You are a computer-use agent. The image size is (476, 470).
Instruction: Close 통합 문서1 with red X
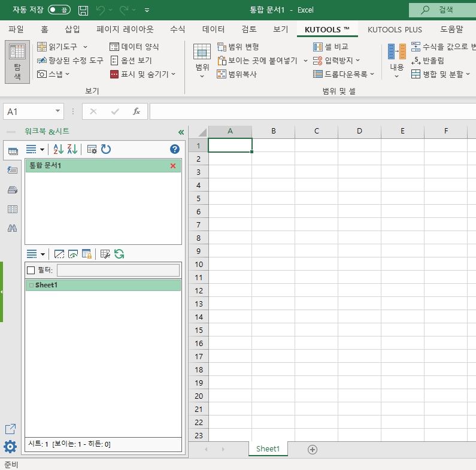173,166
